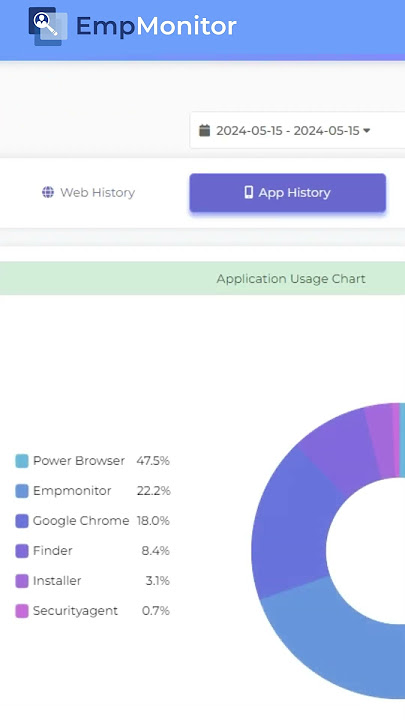
Task: Click the Finder purple donut segment
Action: coord(340,448)
